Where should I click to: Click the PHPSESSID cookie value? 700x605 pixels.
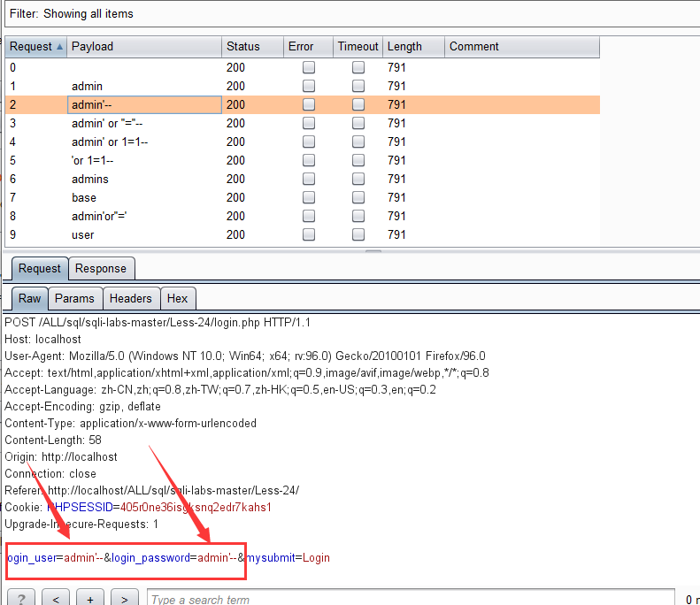coord(196,508)
